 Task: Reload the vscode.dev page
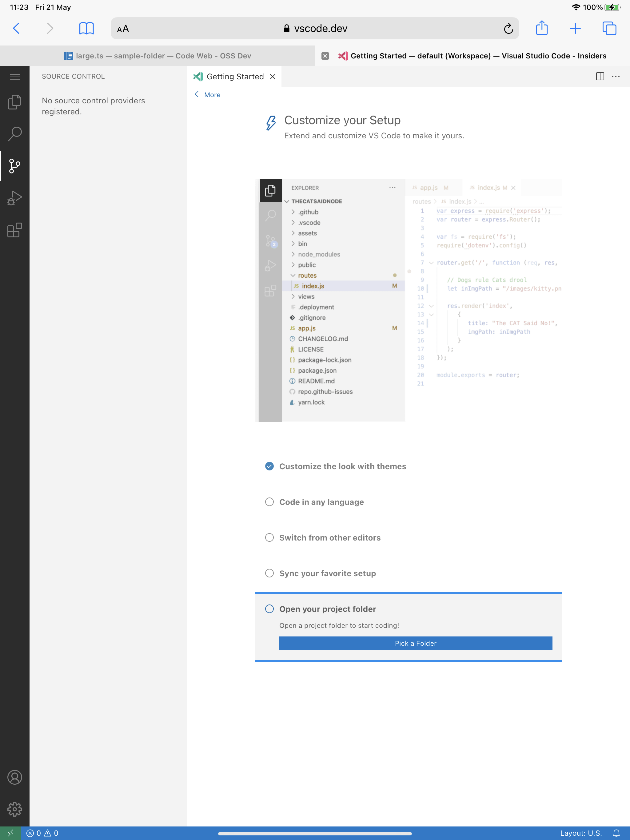pos(508,29)
